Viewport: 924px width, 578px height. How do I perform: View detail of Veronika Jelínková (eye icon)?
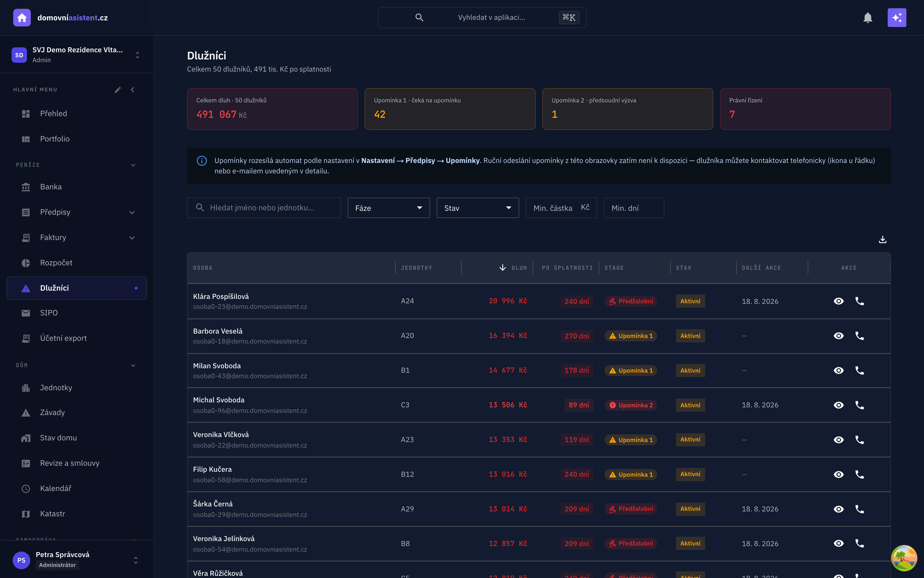click(838, 544)
